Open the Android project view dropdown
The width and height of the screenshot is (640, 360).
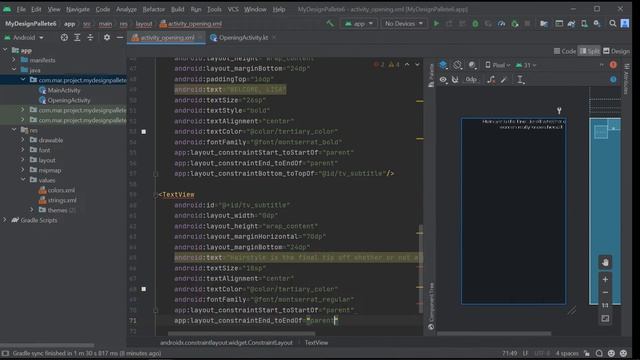coord(24,38)
